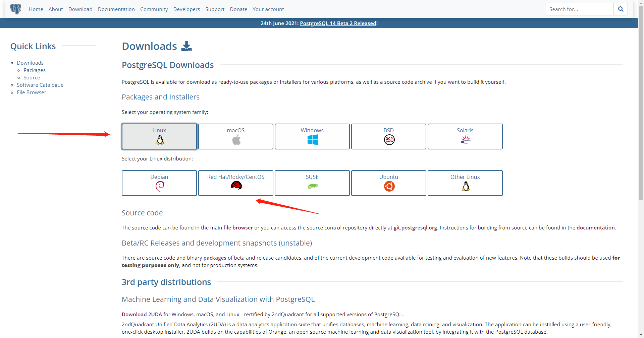The width and height of the screenshot is (644, 338).
Task: Choose Red Hat/Rocky/CentOS distribution
Action: tap(236, 183)
